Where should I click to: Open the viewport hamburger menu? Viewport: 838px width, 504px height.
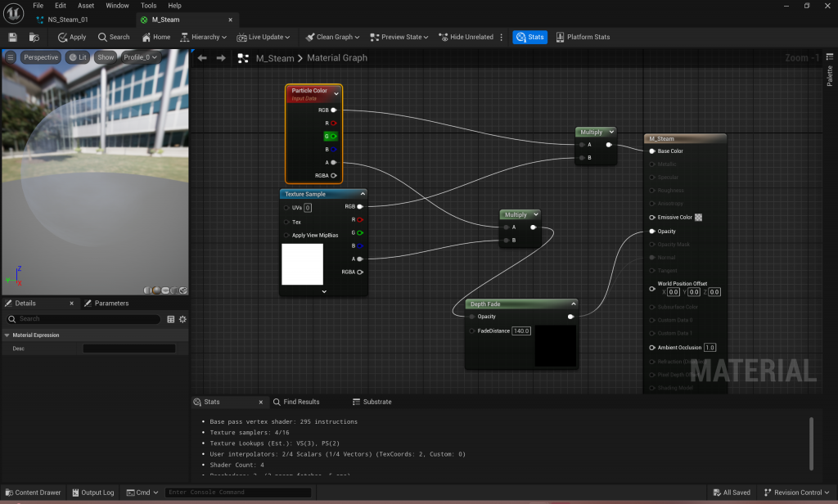[x=11, y=57]
